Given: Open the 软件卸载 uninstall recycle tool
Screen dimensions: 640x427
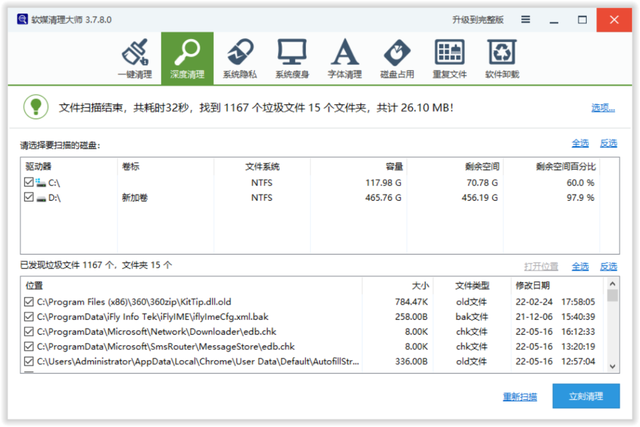Looking at the screenshot, I should click(502, 58).
